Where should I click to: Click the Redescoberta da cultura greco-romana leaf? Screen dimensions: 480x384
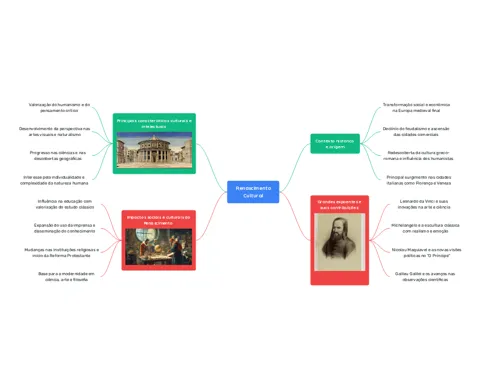pos(418,155)
